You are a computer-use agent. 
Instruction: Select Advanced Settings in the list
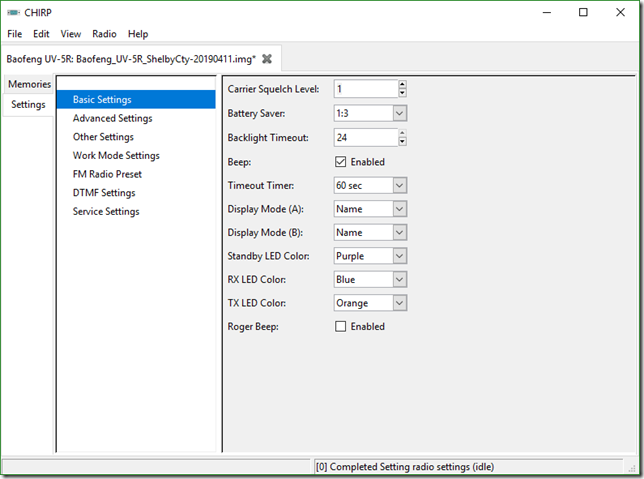[112, 118]
